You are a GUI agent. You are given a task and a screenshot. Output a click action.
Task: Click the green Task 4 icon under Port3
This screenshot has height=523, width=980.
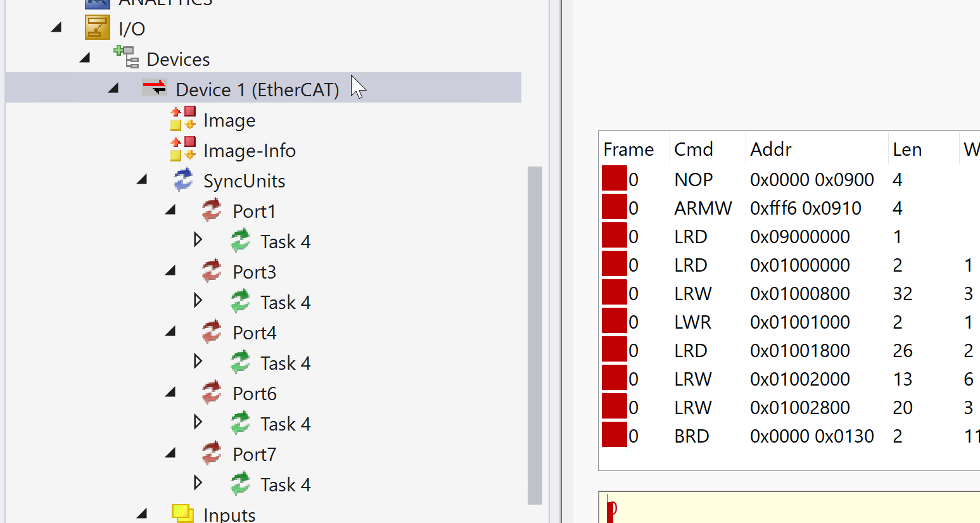[x=240, y=301]
